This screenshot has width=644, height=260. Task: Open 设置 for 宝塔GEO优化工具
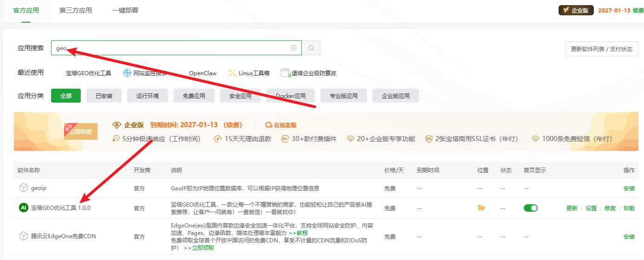[x=591, y=208]
